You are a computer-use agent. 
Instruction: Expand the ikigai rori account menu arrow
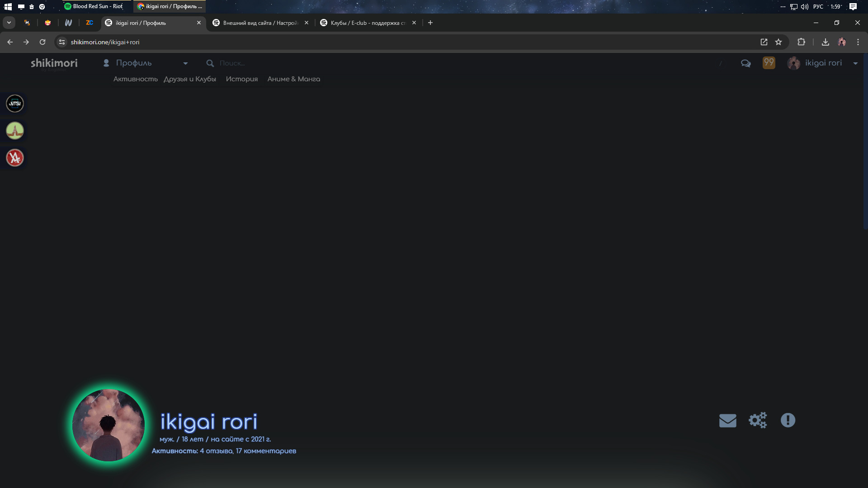855,63
